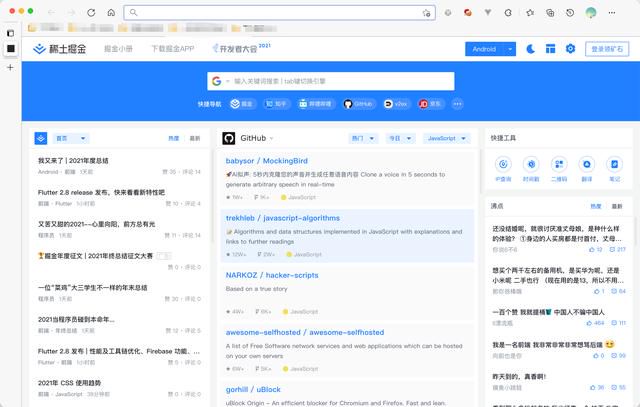Open the 时间戳 quick tool
This screenshot has height=407, width=640.
click(x=531, y=169)
